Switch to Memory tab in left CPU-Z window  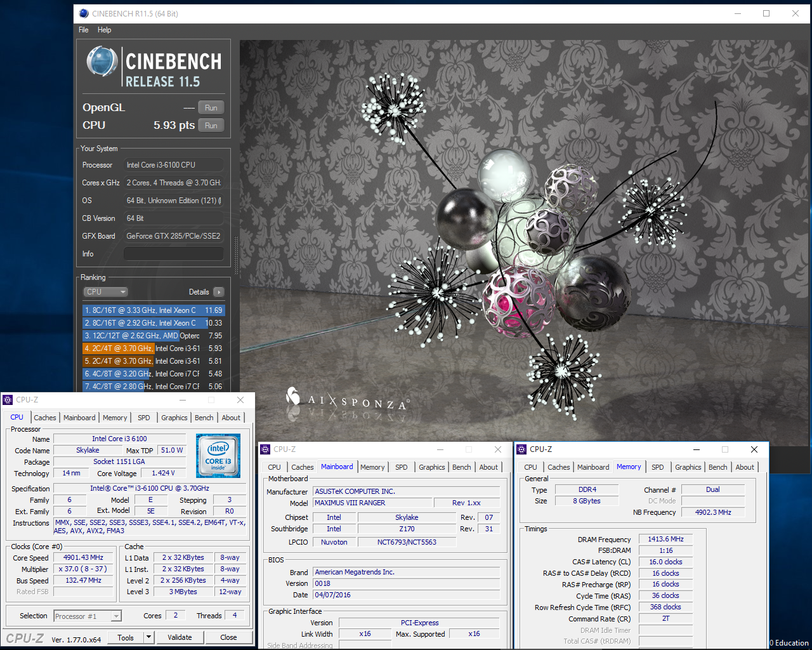pyautogui.click(x=115, y=418)
